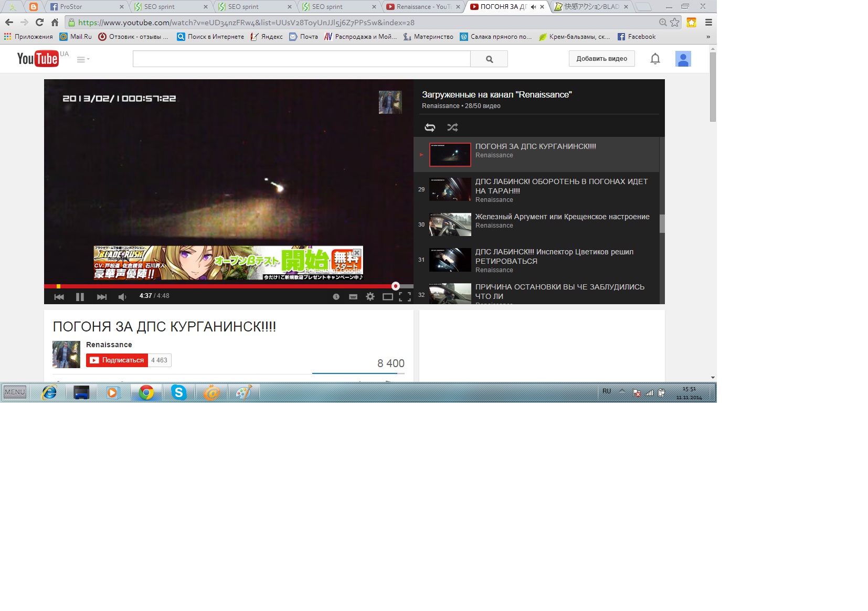Toggle theater mode in the player
The width and height of the screenshot is (868, 611).
388,297
